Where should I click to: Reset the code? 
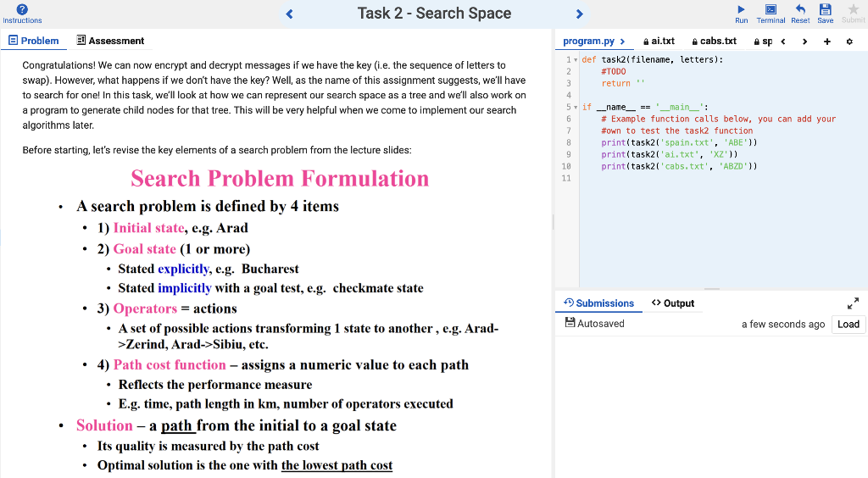(x=800, y=14)
